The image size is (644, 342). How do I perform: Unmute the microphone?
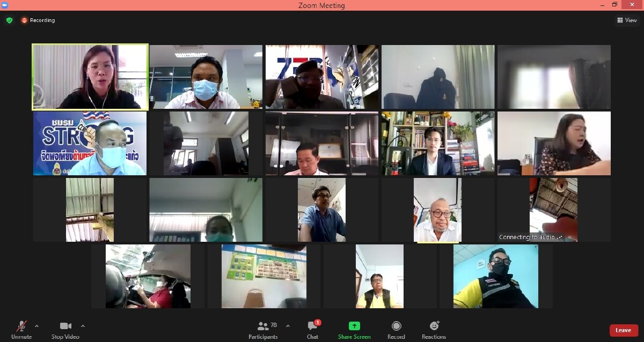(21, 330)
